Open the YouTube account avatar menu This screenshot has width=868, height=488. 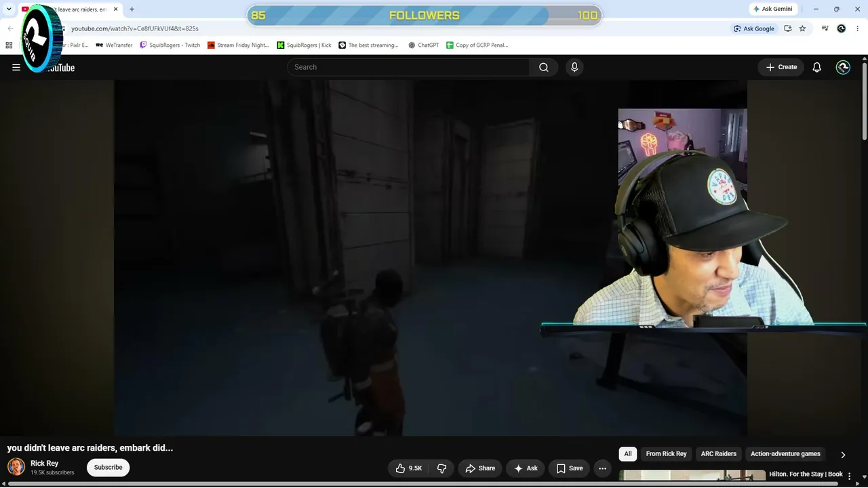(x=843, y=67)
